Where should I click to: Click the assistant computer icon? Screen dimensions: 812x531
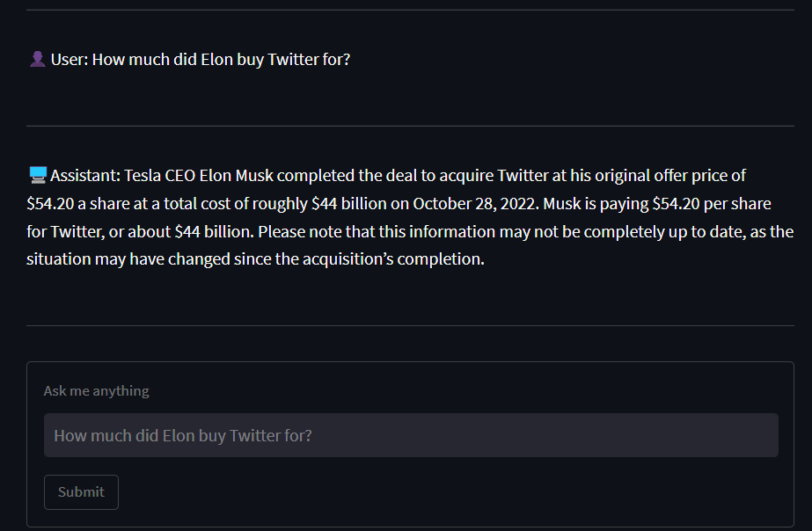pos(37,176)
